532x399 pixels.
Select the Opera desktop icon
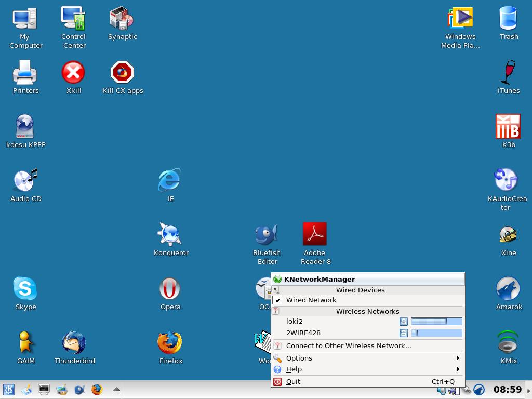coord(170,294)
